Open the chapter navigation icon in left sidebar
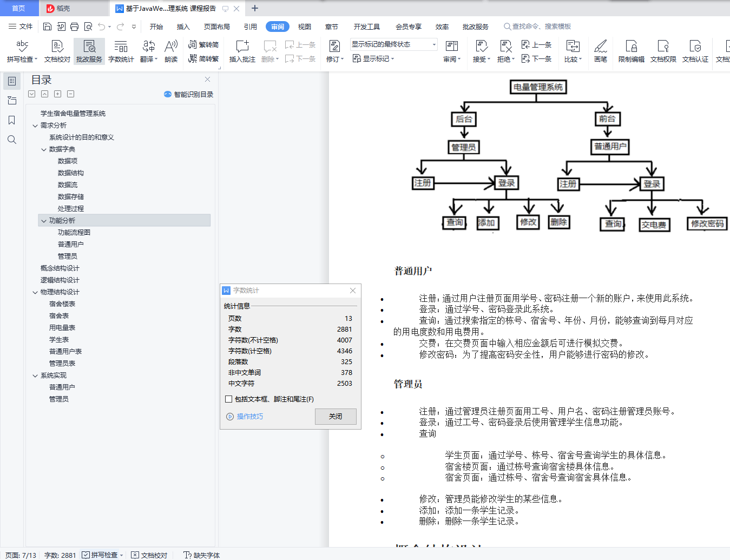 coord(12,101)
